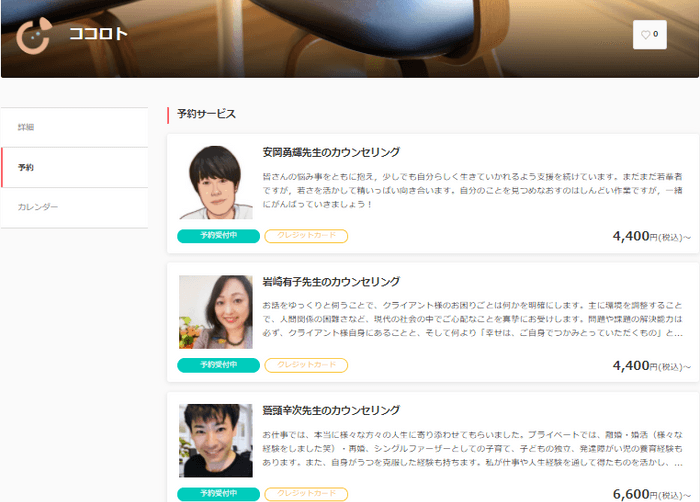Screen dimensions: 700x502
Task: Click クレジットカード tag on 安岡勇輝 card
Action: (306, 236)
